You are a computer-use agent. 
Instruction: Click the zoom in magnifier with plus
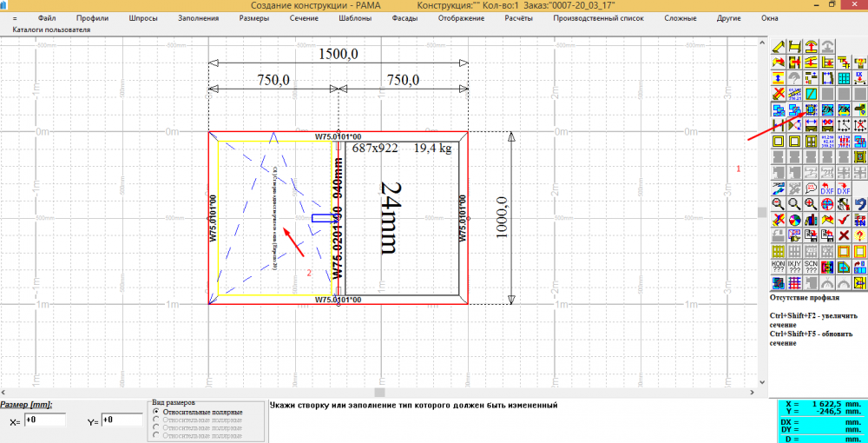click(811, 203)
